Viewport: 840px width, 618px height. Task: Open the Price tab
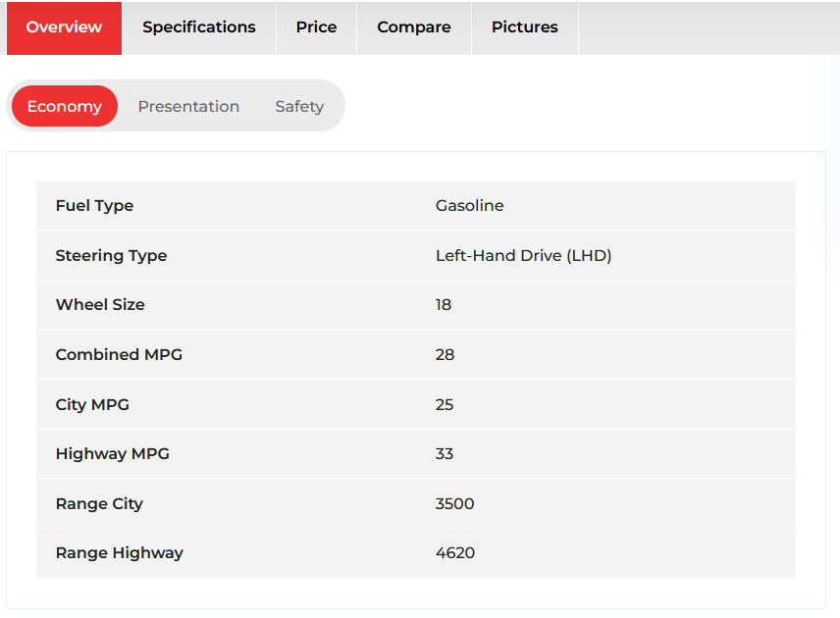pyautogui.click(x=317, y=27)
